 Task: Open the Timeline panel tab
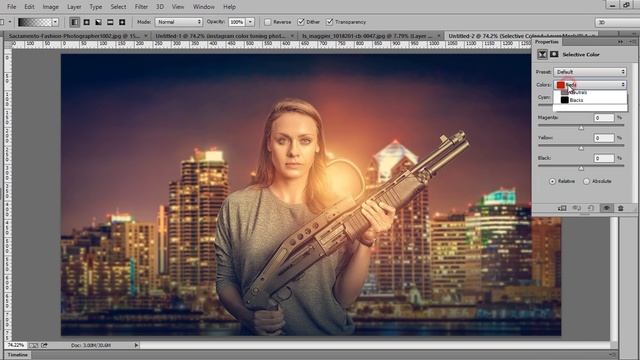tap(18, 355)
